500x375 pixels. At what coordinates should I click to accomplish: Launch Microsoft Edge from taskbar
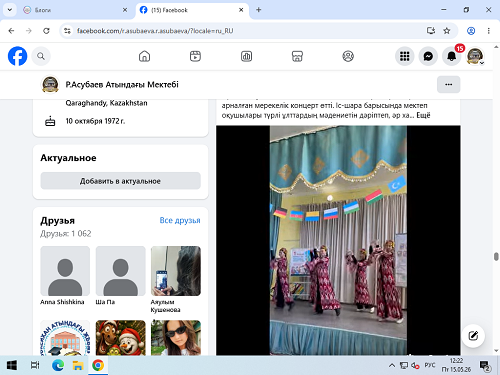[58, 365]
